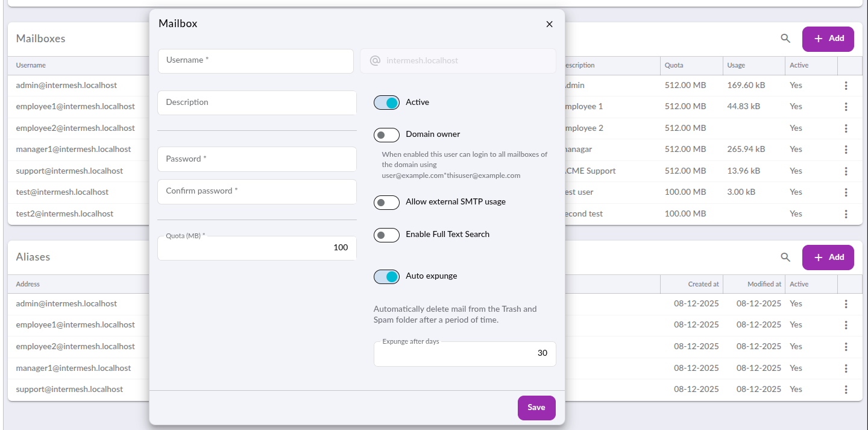Open more options for admin alias row
Viewport: 868px width, 430px height.
coord(846,304)
